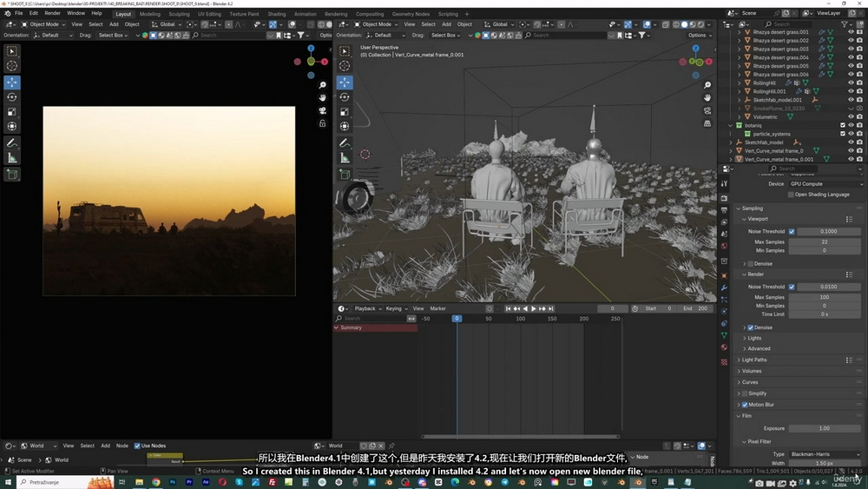Toggle the render Noise Threshold checkbox
Screen dimensions: 868x489
pyautogui.click(x=792, y=287)
